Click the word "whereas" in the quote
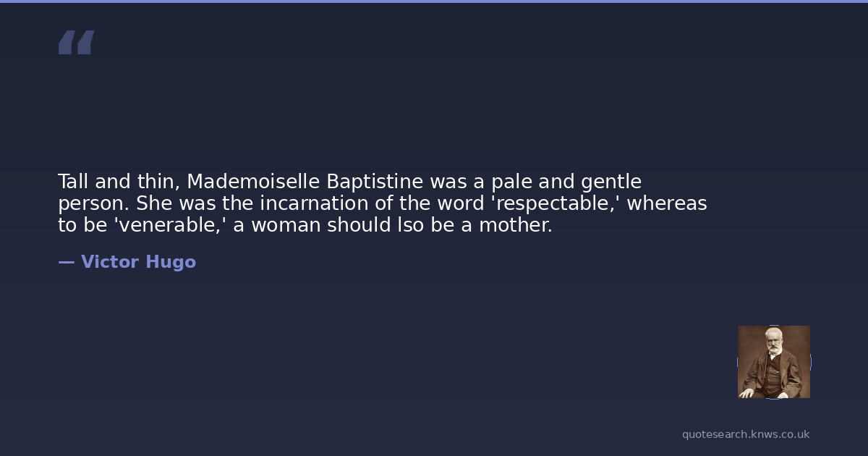Screen dimensions: 868x456 click(x=666, y=203)
